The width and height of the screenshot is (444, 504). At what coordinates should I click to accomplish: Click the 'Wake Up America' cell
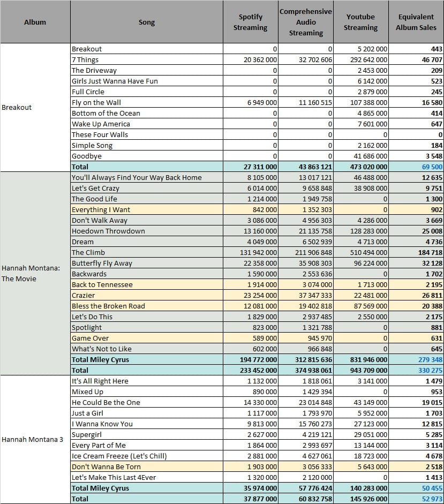point(147,124)
